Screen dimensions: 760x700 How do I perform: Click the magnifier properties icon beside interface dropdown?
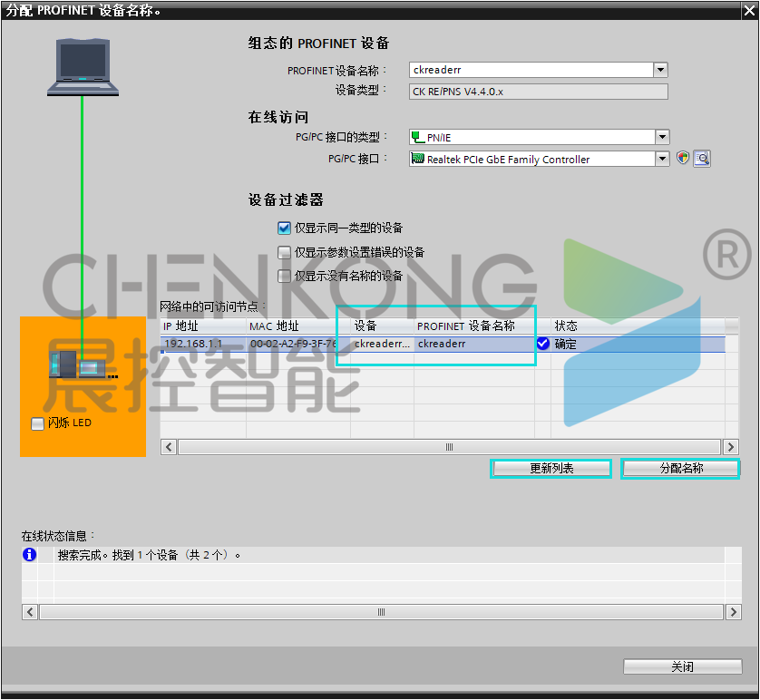pyautogui.click(x=702, y=159)
